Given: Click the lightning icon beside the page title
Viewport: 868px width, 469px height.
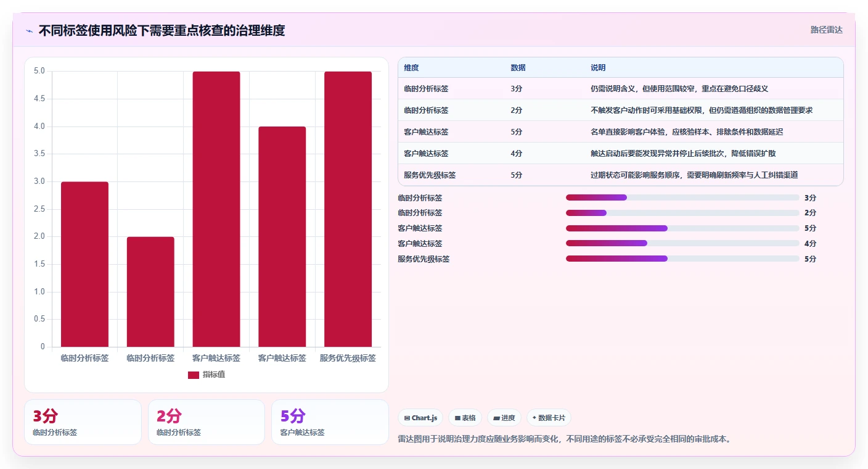Looking at the screenshot, I should [30, 31].
